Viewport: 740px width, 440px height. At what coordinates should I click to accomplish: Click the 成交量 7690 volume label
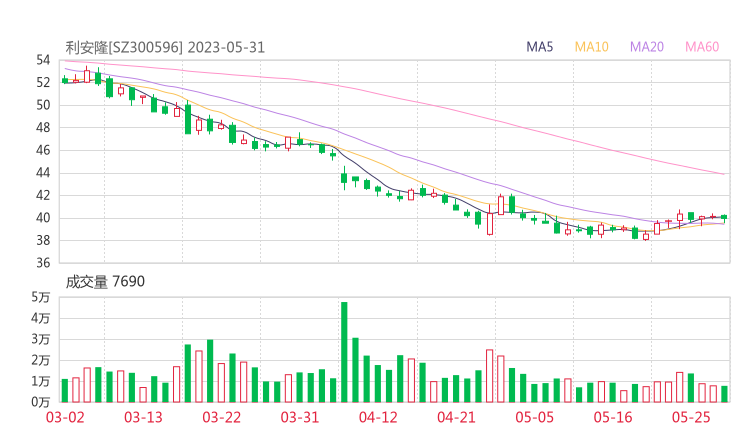tap(105, 282)
